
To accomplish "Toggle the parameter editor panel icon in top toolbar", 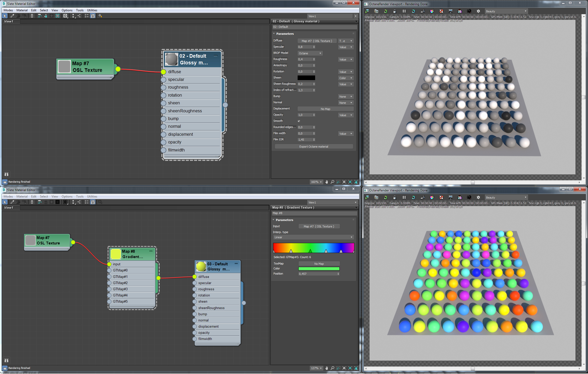I will pyautogui.click(x=93, y=16).
